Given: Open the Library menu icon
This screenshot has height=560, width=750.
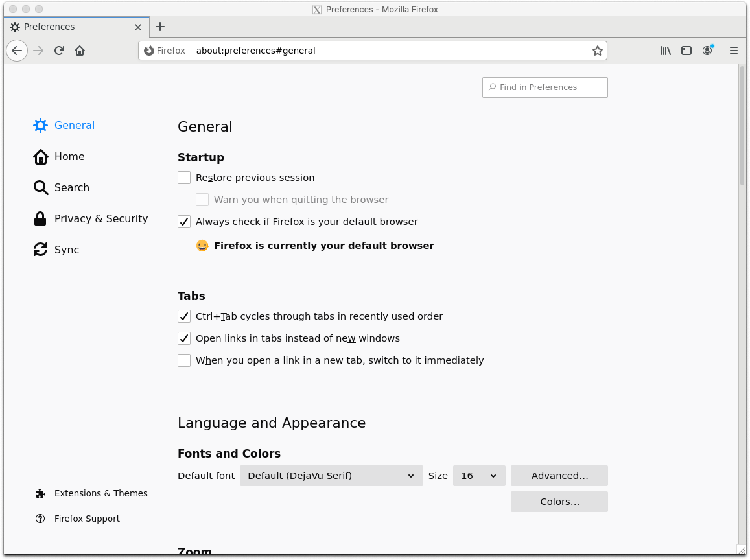Looking at the screenshot, I should [x=666, y=51].
